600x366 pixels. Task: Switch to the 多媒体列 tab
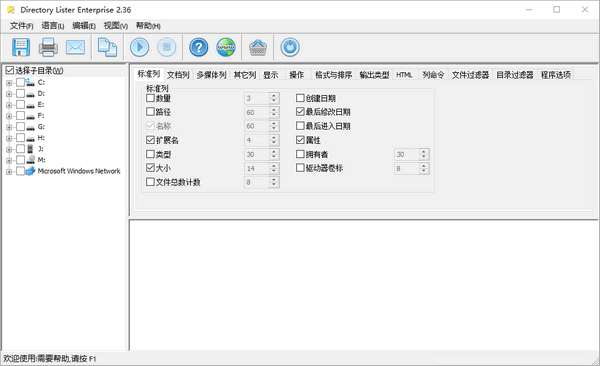(212, 75)
